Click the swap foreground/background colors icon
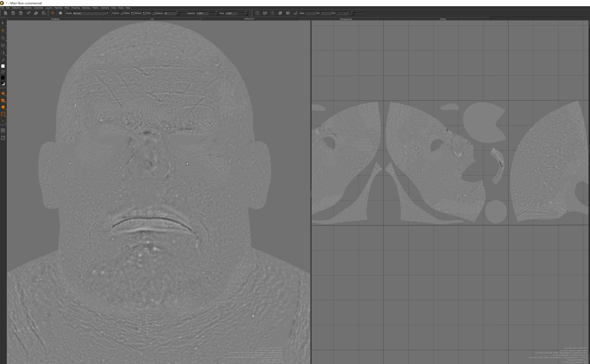The height and width of the screenshot is (364, 590). point(3,72)
